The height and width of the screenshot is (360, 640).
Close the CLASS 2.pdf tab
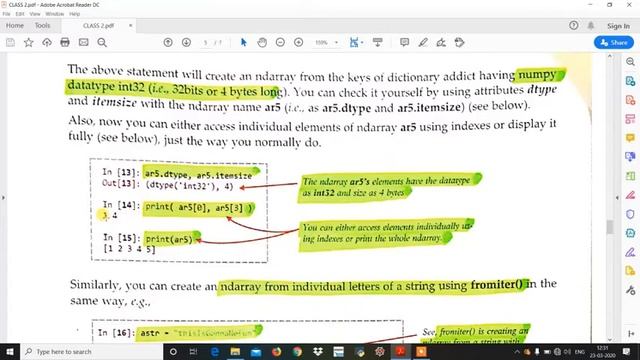[x=131, y=25]
